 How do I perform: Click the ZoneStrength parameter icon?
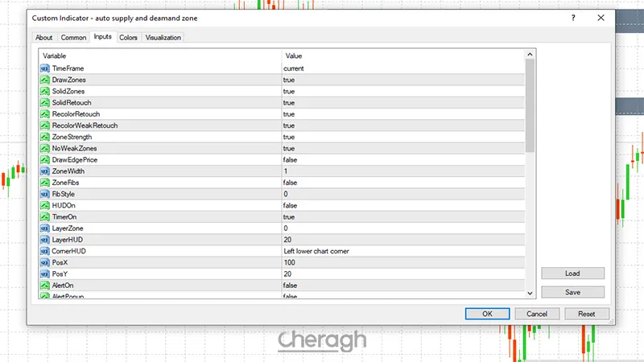(44, 137)
